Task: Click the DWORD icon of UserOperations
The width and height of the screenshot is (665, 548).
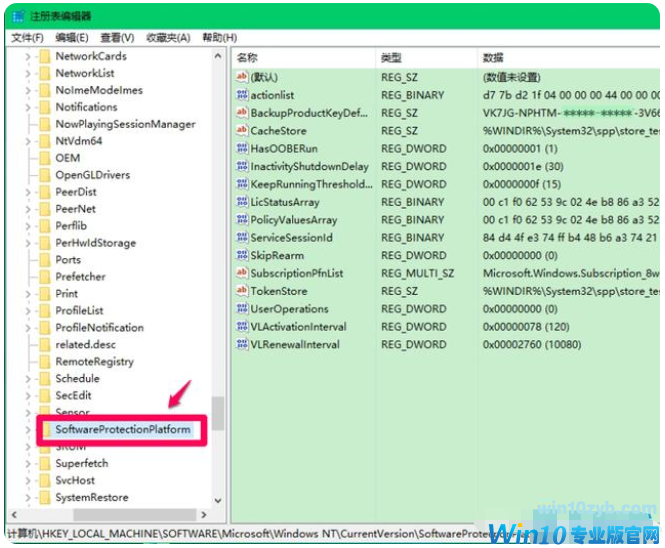Action: tap(242, 309)
